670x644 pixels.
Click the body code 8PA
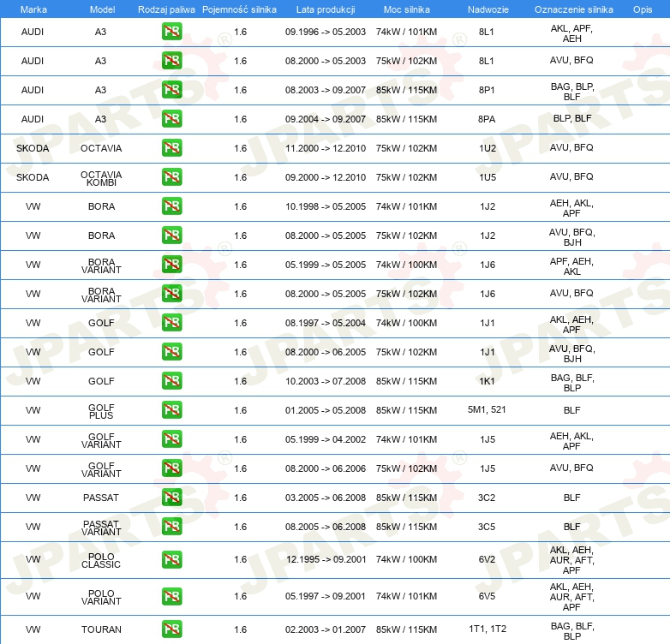(x=487, y=119)
